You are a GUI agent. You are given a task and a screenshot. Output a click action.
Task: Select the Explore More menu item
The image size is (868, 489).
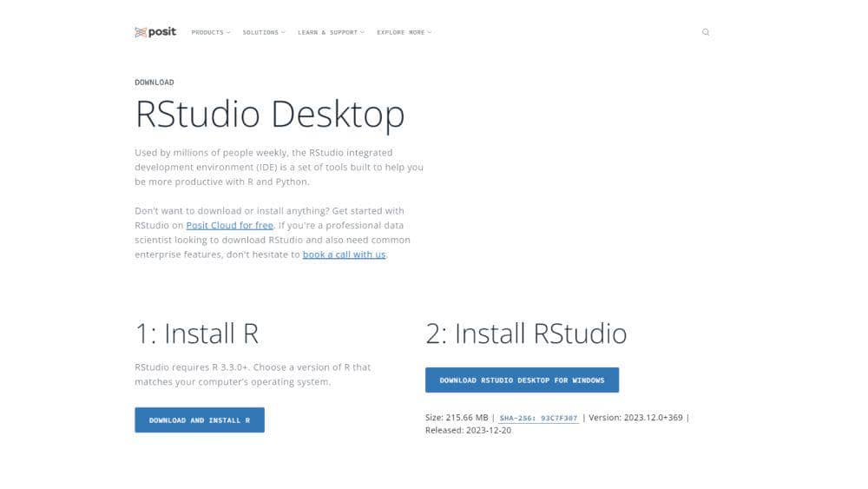pyautogui.click(x=401, y=32)
